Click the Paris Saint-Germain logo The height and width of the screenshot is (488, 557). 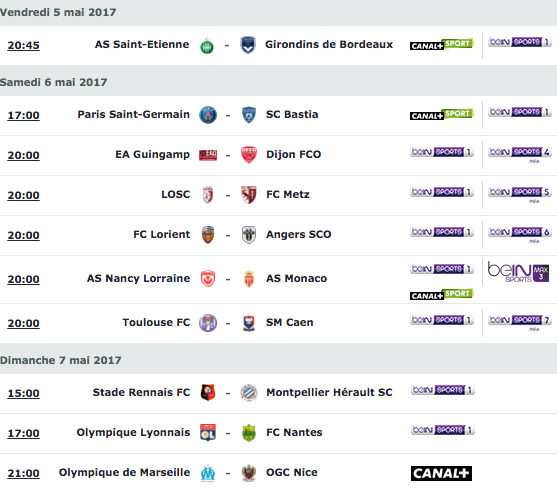pyautogui.click(x=208, y=115)
